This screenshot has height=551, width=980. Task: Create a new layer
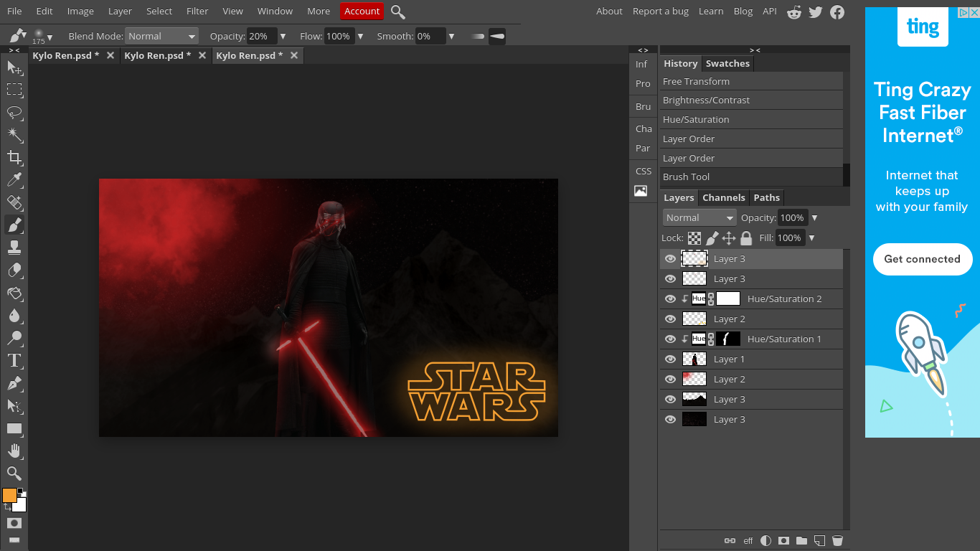[x=819, y=541]
